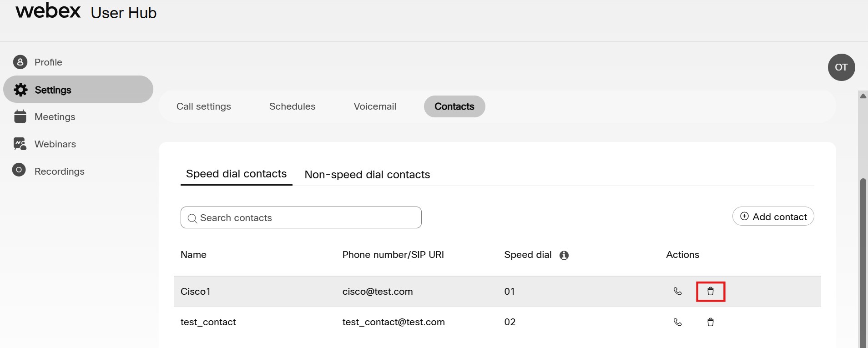Click inside the Search contacts field
Image resolution: width=868 pixels, height=348 pixels.
coord(301,218)
